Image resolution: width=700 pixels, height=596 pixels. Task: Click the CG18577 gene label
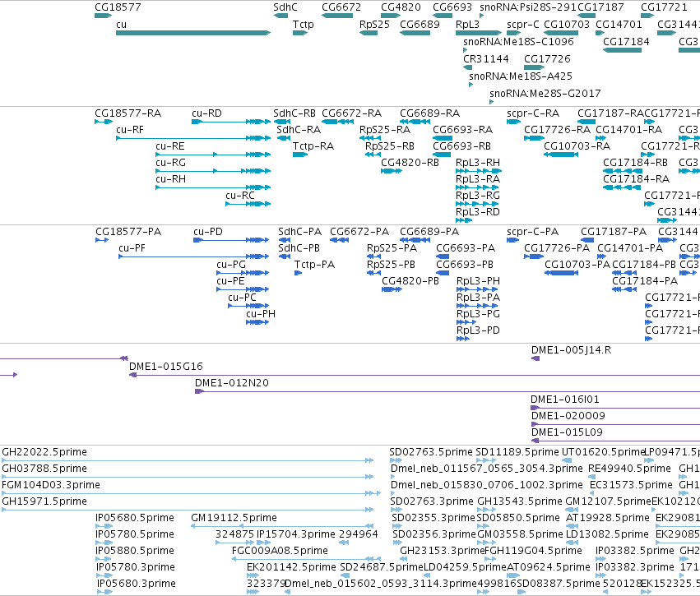[118, 7]
